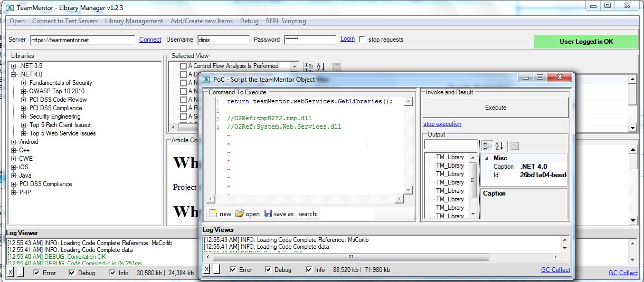Viewport: 644px width, 282px height.
Task: Expand the Android library node
Action: (14, 142)
